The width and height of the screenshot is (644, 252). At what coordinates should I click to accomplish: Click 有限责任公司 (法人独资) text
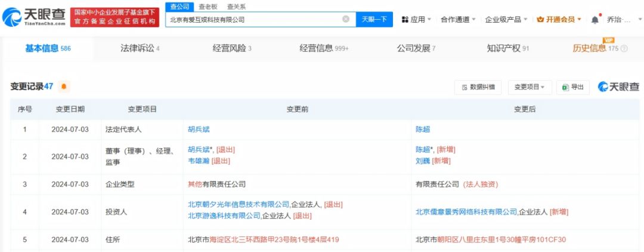click(x=456, y=184)
